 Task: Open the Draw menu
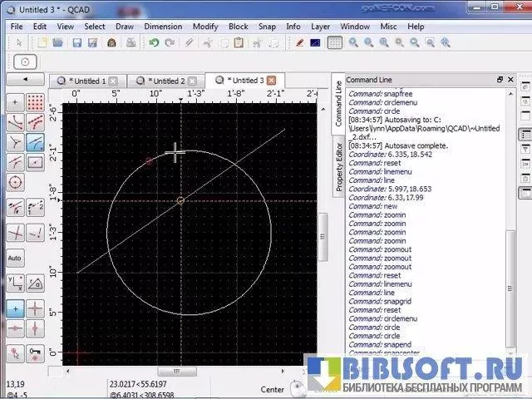coord(125,27)
